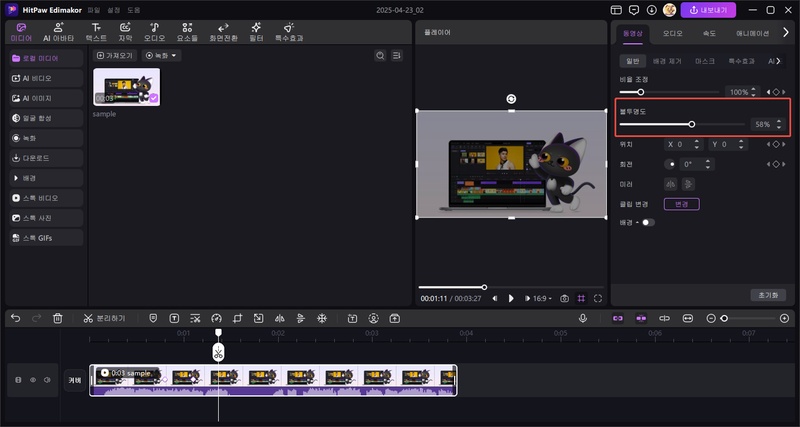Open the 녹화 record dropdown

(161, 56)
